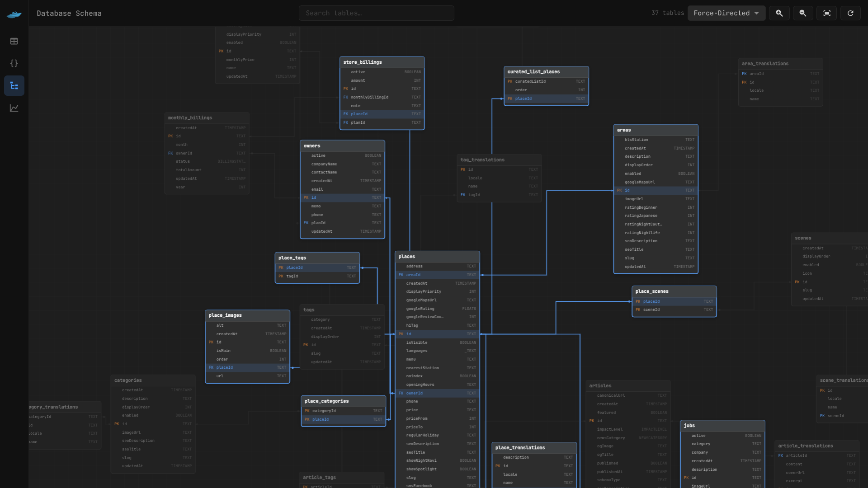Click the monthlyBillingId row in store_billings

[x=382, y=97]
